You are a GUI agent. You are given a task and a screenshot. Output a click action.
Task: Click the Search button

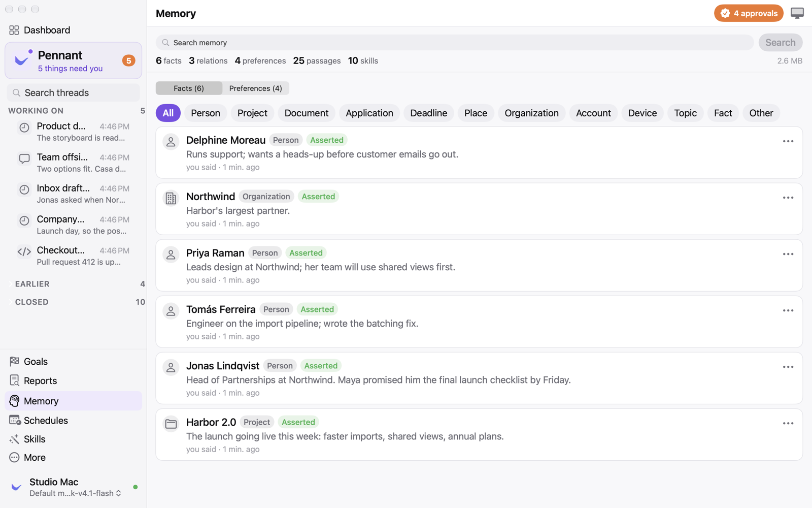click(780, 43)
